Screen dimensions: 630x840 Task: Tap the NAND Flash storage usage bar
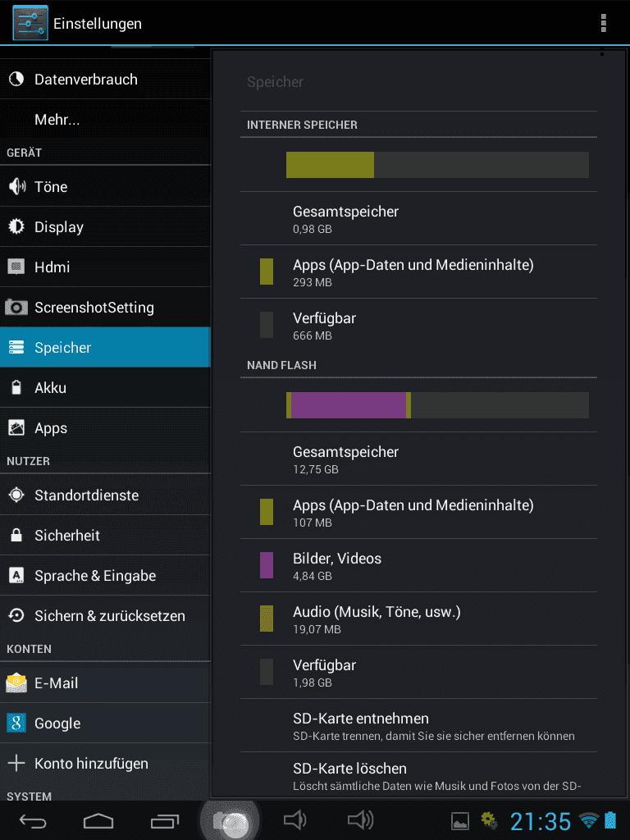(437, 405)
